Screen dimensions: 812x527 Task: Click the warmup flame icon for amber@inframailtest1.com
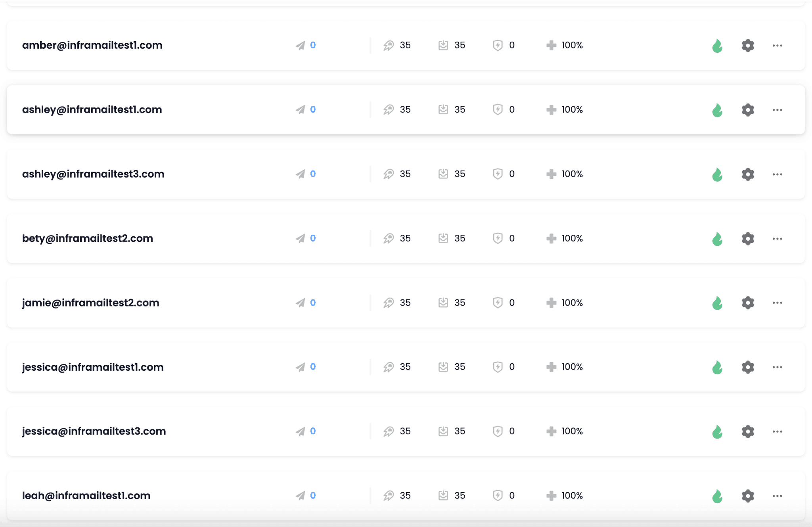(717, 46)
